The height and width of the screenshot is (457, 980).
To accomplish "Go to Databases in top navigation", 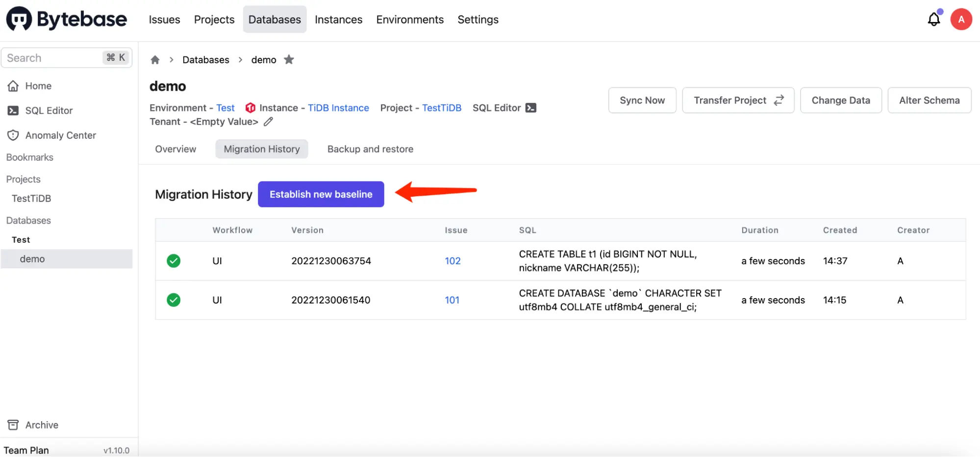I will [275, 20].
